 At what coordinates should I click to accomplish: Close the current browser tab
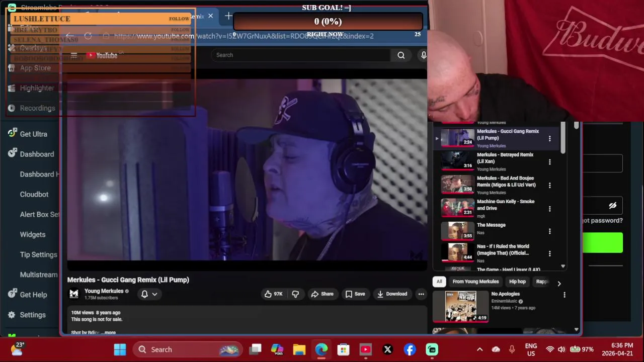click(210, 16)
